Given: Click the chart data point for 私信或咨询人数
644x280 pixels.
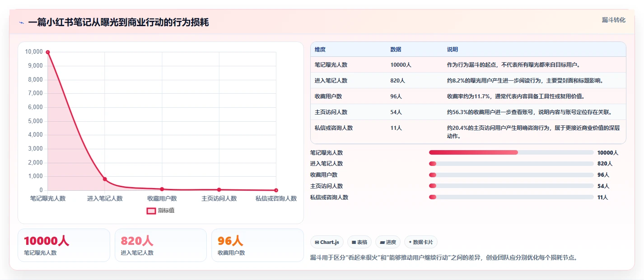Looking at the screenshot, I should (x=276, y=190).
